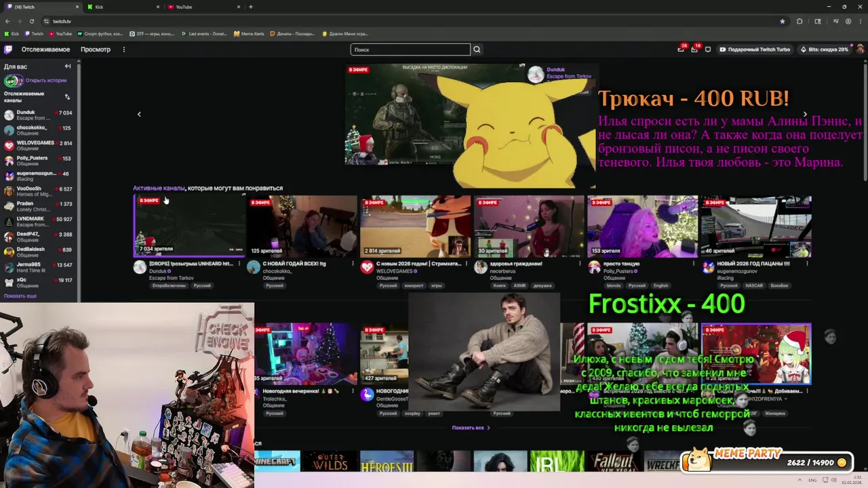Expand recommended channels with Показать все
Viewport: 868px width, 488px height.
pyautogui.click(x=471, y=428)
